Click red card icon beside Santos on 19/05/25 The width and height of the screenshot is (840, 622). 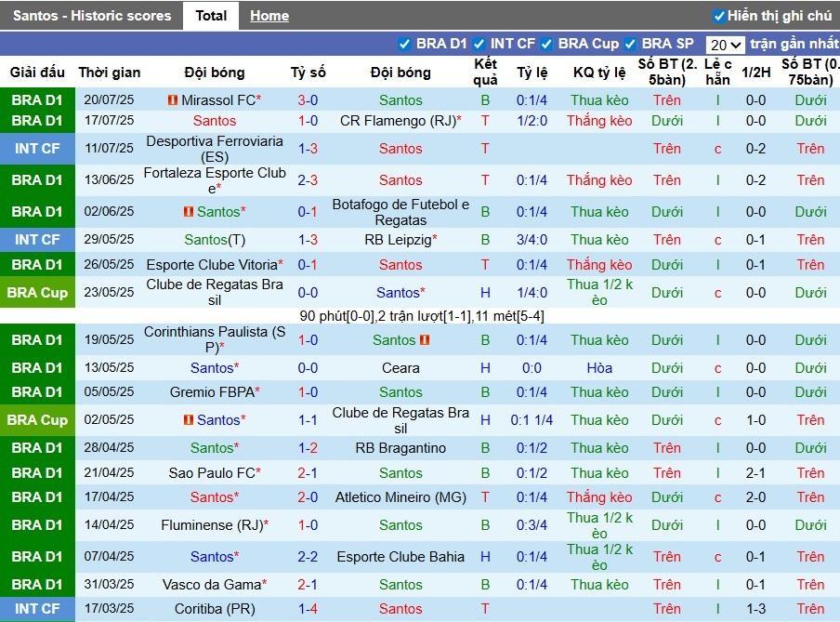pyautogui.click(x=425, y=340)
